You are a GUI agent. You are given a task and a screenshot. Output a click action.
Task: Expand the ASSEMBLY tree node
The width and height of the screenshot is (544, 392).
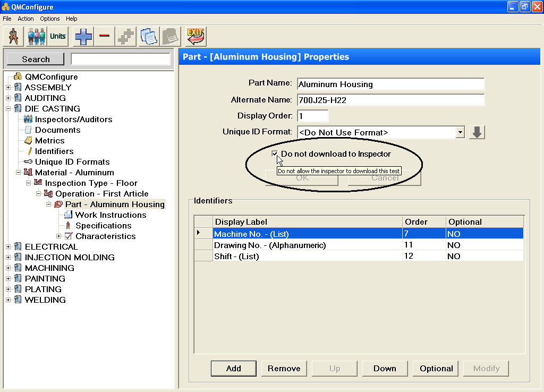[8, 88]
